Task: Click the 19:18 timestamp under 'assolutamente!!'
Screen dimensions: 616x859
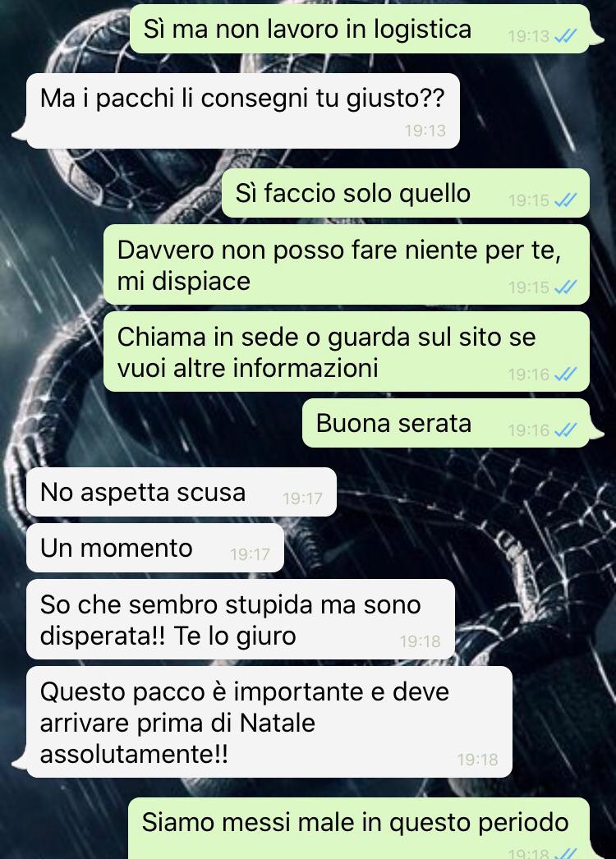Action: (478, 760)
